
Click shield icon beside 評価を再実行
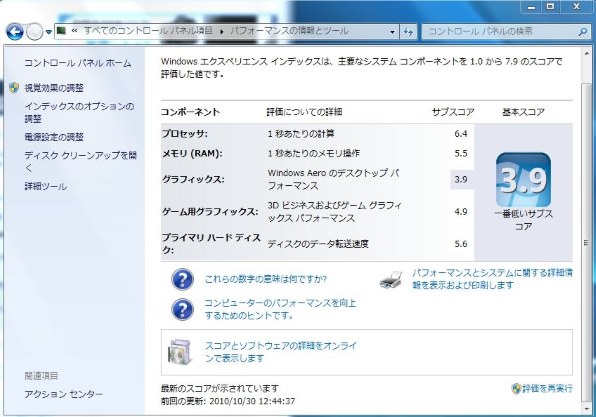516,388
